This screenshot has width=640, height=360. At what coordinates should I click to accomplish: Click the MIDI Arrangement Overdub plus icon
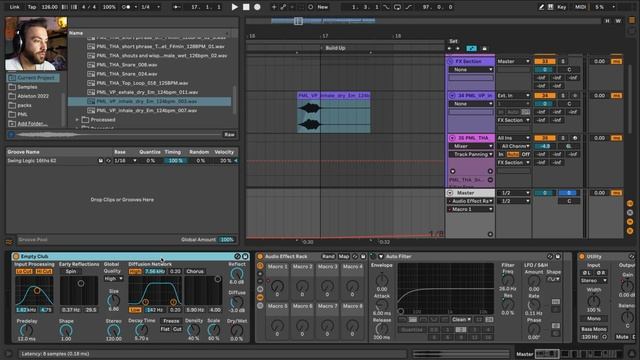point(274,7)
